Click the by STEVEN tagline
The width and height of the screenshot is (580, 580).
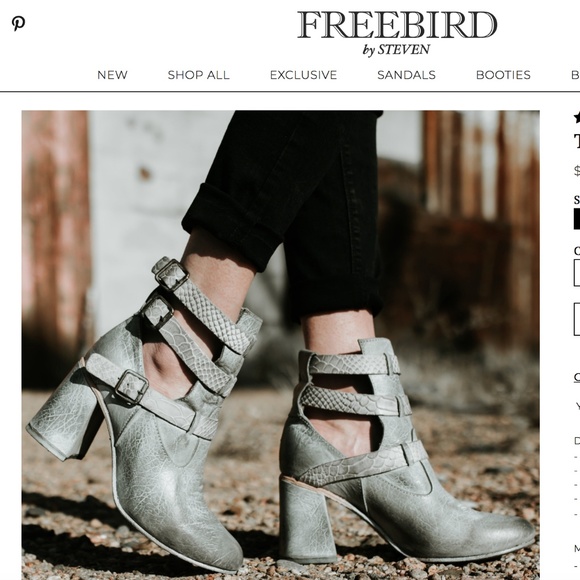pyautogui.click(x=396, y=50)
